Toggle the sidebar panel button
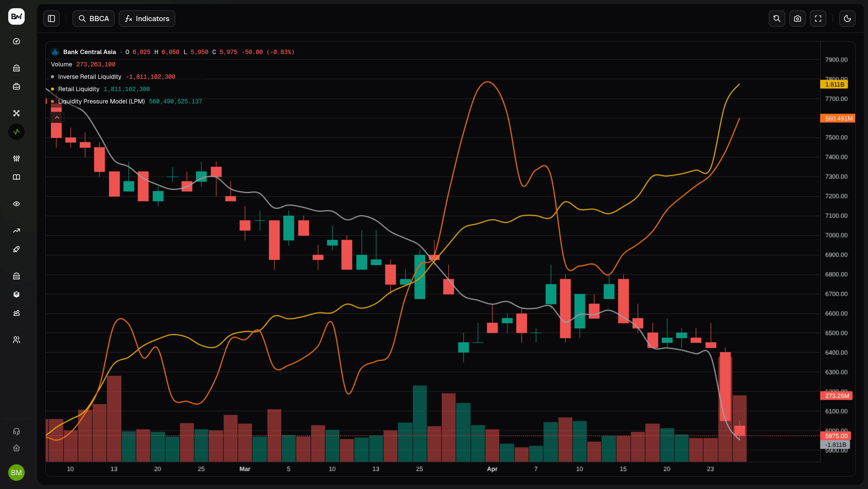Image resolution: width=868 pixels, height=489 pixels. [x=52, y=19]
